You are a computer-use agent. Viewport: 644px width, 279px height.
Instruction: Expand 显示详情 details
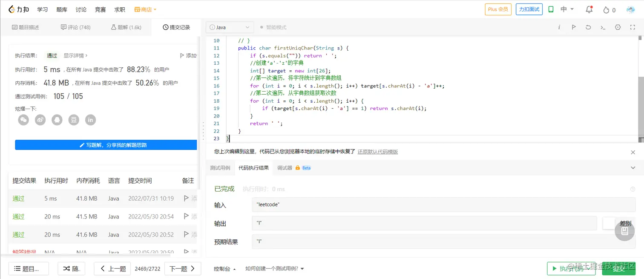76,55
